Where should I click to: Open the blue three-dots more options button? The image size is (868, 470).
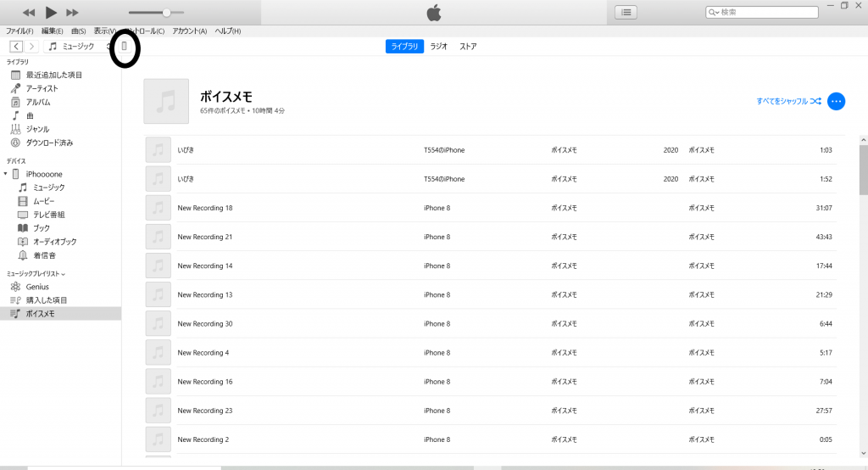point(836,102)
